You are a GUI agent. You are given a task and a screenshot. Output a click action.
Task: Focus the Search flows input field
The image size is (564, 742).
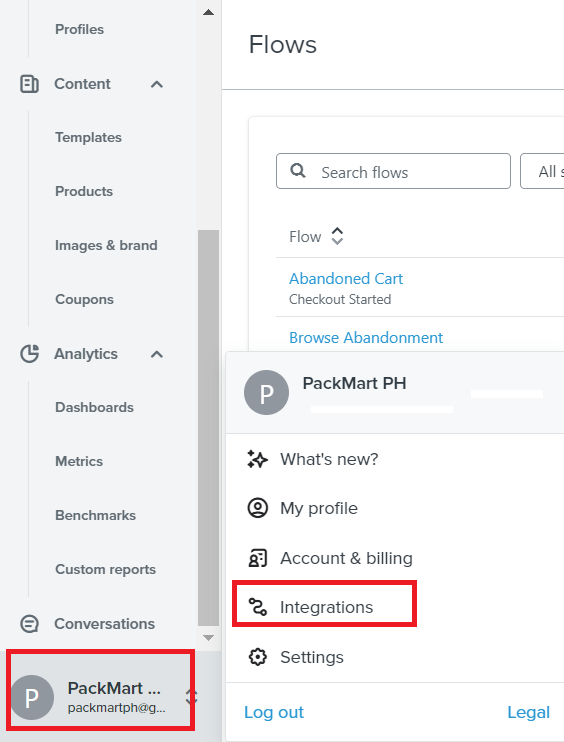click(x=393, y=171)
